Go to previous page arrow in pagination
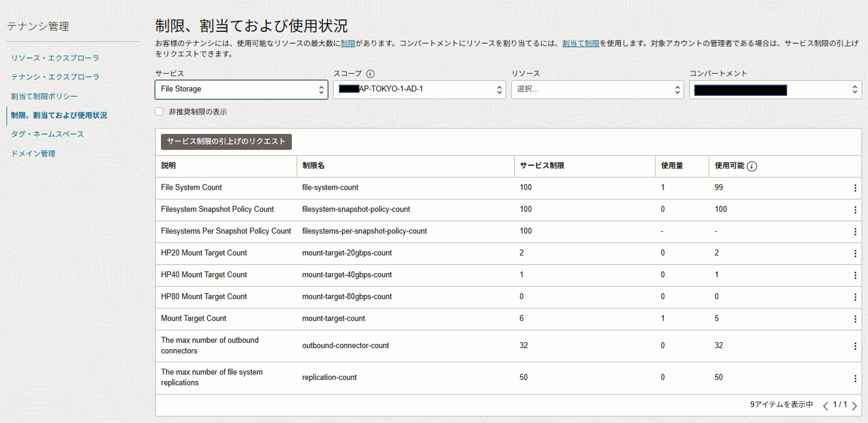The width and height of the screenshot is (868, 423). coord(825,405)
